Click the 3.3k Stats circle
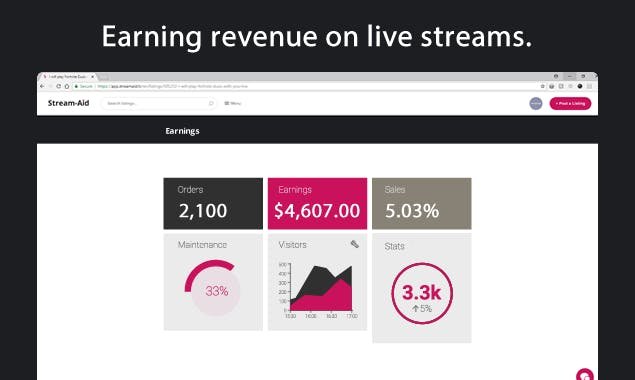The image size is (635, 380). (x=422, y=293)
